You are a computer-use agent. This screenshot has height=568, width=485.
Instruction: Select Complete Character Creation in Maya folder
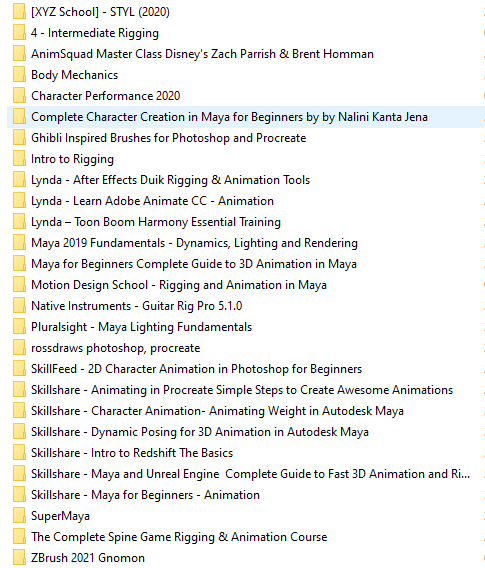click(229, 117)
